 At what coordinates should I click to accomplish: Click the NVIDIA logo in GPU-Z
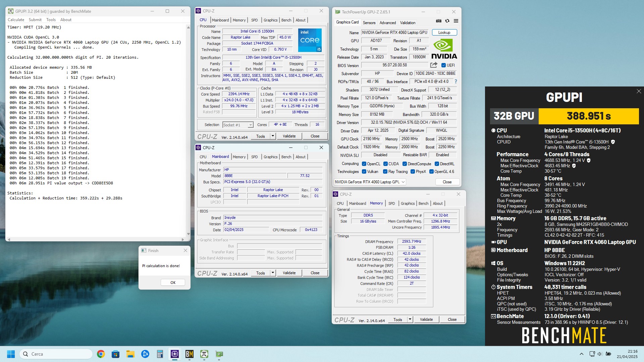(444, 49)
